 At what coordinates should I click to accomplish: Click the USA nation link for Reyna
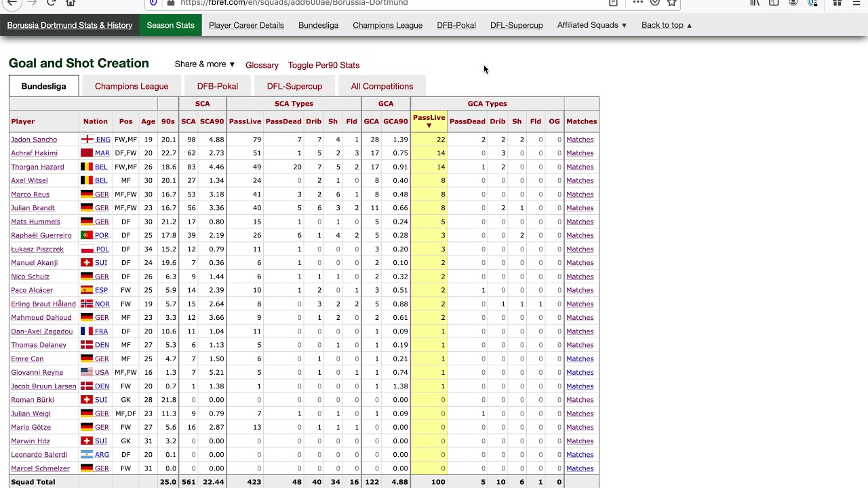pos(102,372)
